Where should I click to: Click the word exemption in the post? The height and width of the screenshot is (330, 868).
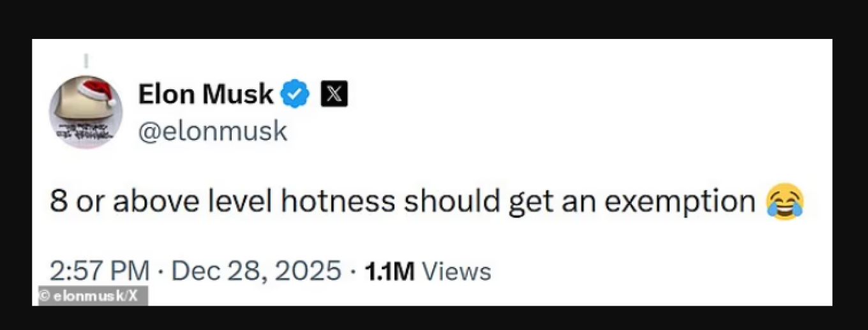(680, 202)
